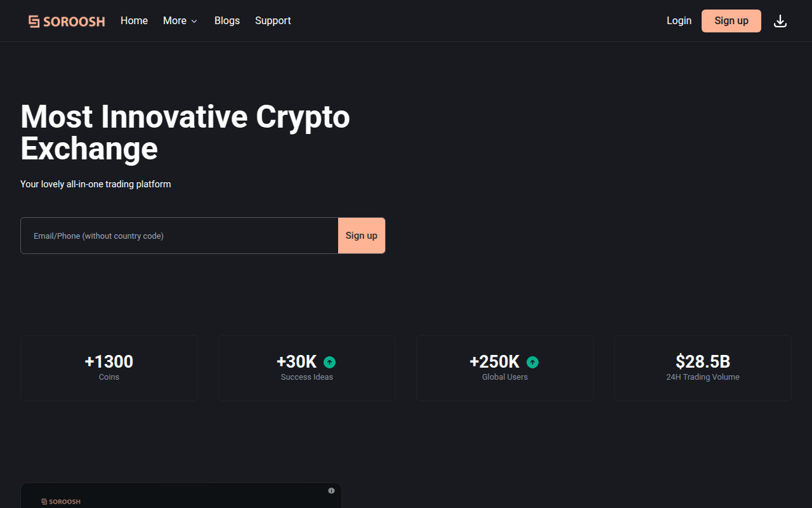Click the app preview thumbnail at bottom
Screen dimensions: 812x508
(181, 496)
